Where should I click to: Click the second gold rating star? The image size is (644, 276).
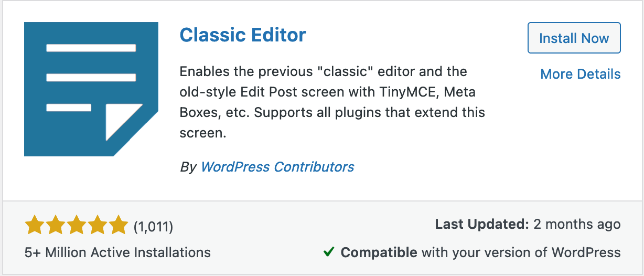[x=56, y=226]
